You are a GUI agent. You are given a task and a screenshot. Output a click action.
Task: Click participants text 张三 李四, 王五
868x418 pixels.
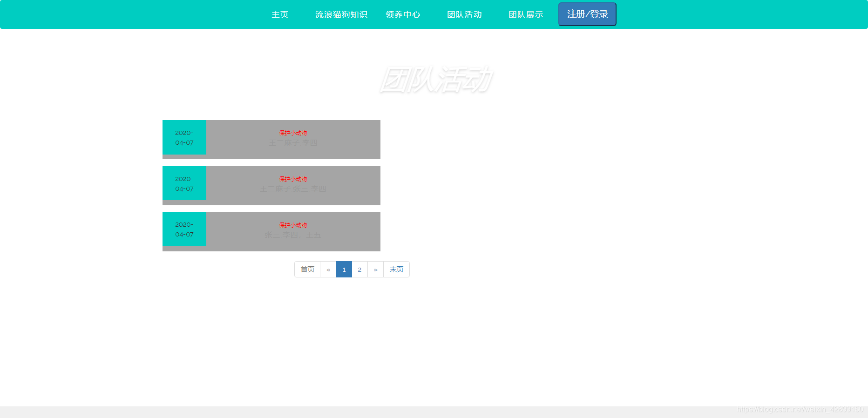[x=293, y=235]
